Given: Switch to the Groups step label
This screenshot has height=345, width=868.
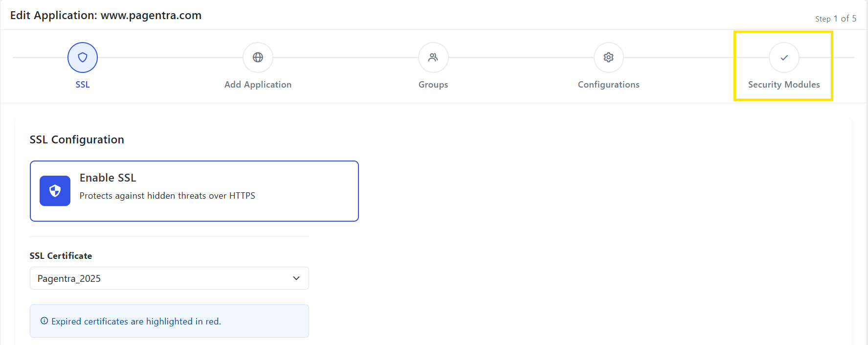Looking at the screenshot, I should [433, 85].
